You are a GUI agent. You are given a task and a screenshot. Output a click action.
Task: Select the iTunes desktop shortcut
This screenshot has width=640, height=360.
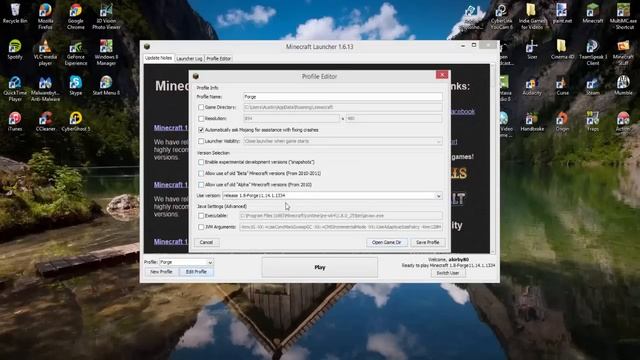(x=15, y=121)
